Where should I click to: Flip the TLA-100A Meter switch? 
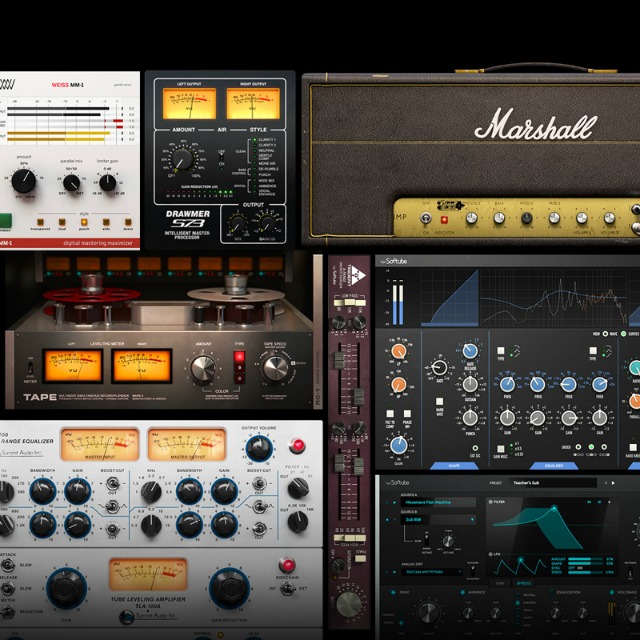point(7,612)
